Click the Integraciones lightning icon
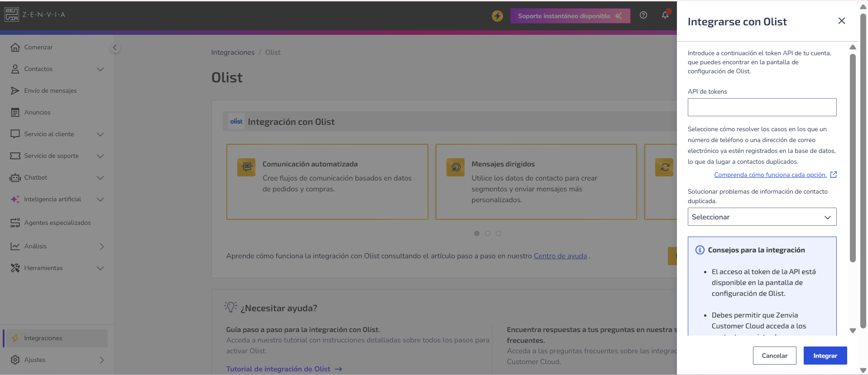868x375 pixels. coord(15,338)
